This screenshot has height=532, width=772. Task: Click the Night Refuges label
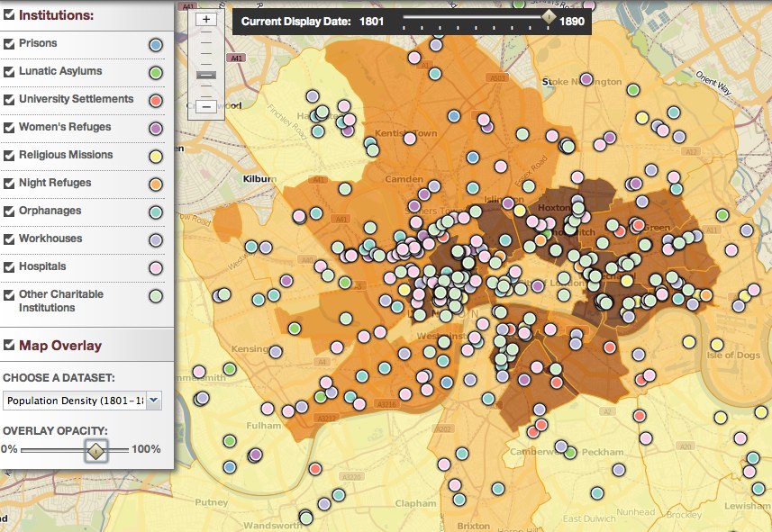click(x=55, y=183)
